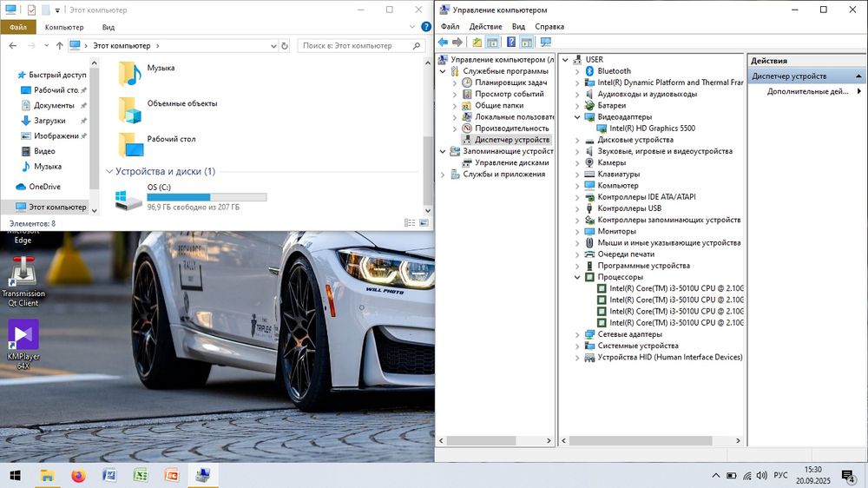868x488 pixels.
Task: Open Файл menu in Computer Management
Action: coord(450,27)
